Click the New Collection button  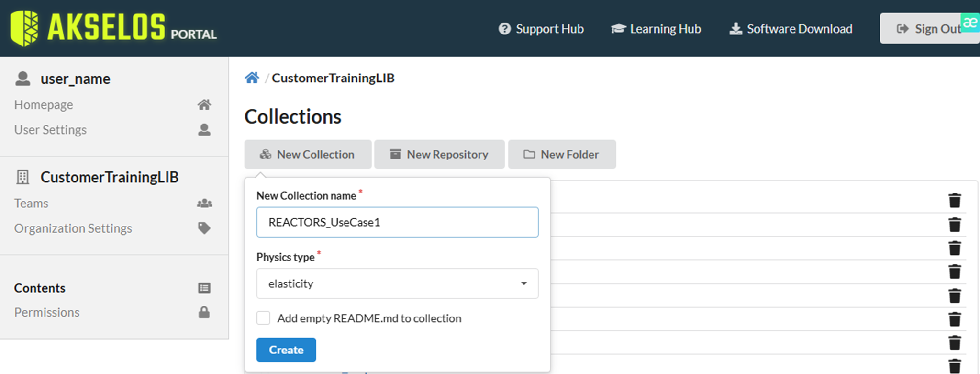click(308, 154)
